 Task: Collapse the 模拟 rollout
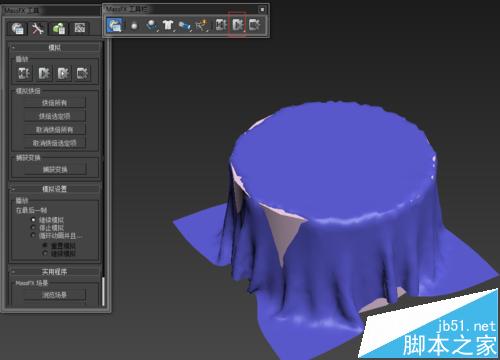[x=55, y=47]
